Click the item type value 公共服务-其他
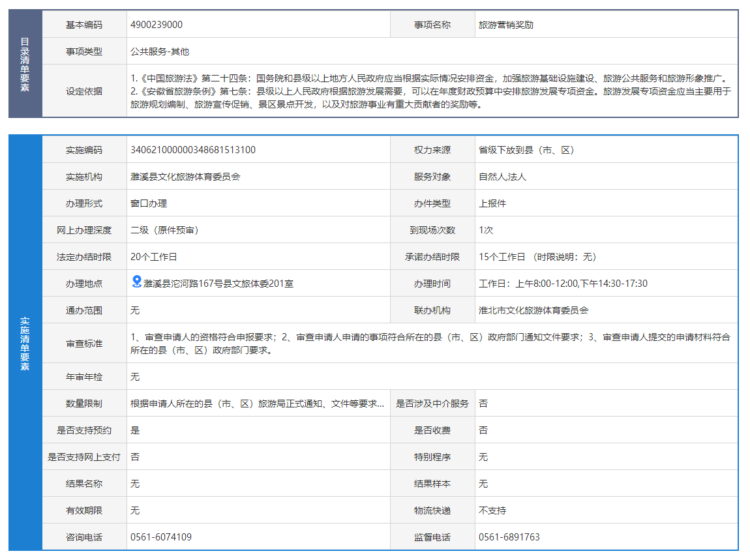The width and height of the screenshot is (750, 560). [x=160, y=52]
